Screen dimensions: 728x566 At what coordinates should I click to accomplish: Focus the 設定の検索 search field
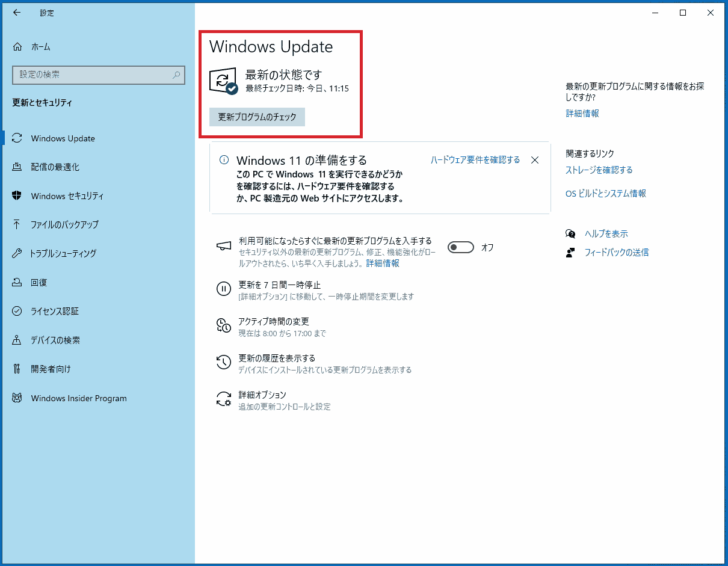tap(99, 75)
